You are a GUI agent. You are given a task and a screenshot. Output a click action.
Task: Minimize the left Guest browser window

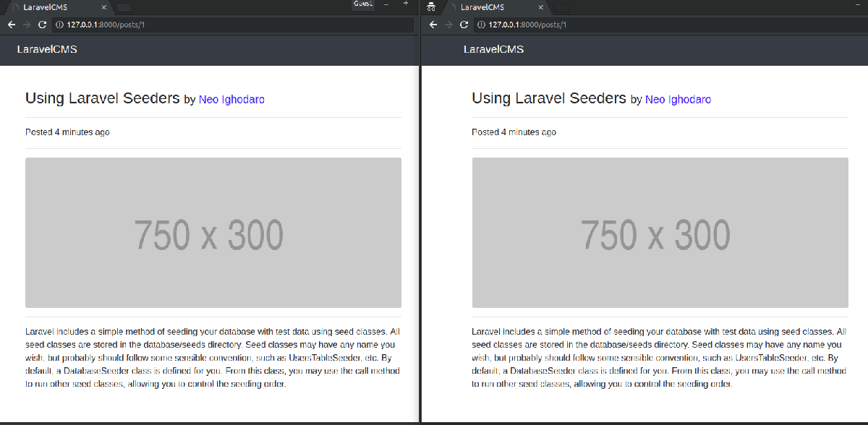coord(386,4)
